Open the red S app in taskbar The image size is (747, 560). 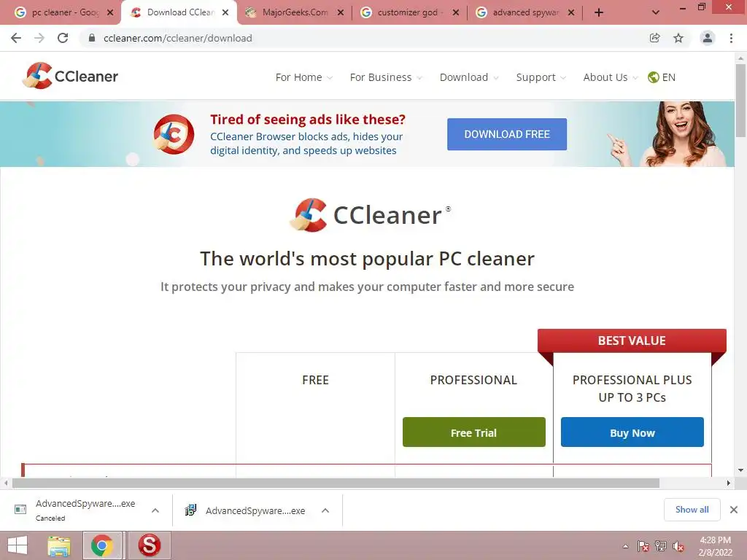(x=149, y=545)
